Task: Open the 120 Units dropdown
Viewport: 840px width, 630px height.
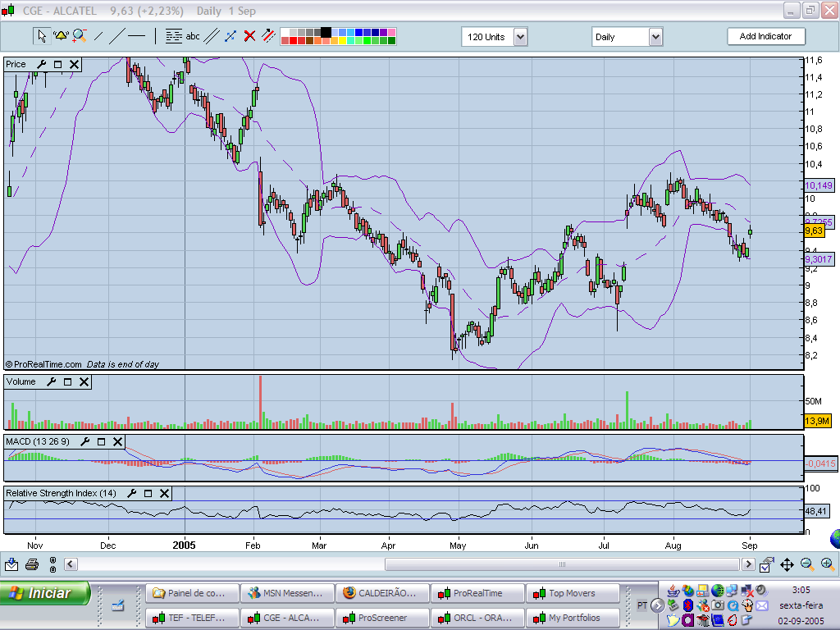Action: 520,37
